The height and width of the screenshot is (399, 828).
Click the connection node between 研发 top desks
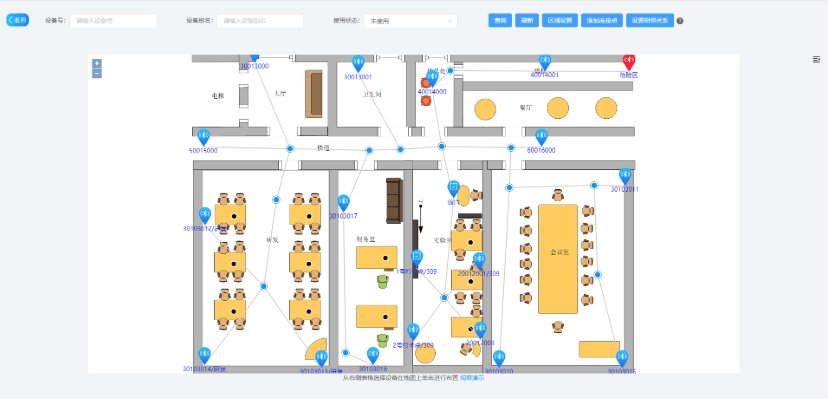coord(276,200)
